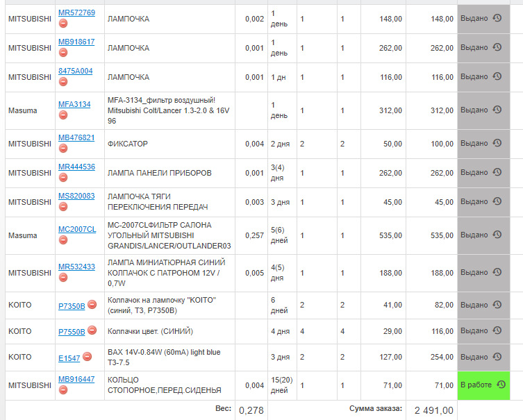Image resolution: width=523 pixels, height=420 pixels.
Task: Open status history icon for MR444536 row
Action: 497,172
